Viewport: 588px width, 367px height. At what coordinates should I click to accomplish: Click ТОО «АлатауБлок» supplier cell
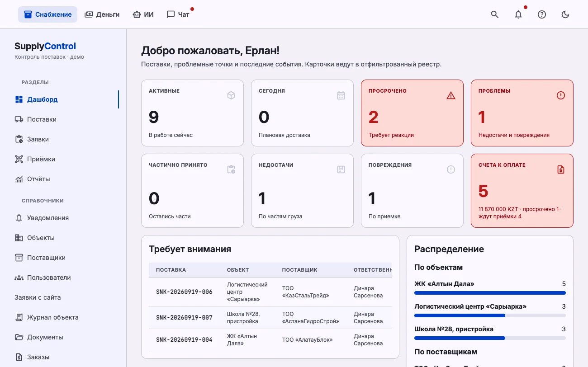click(307, 340)
